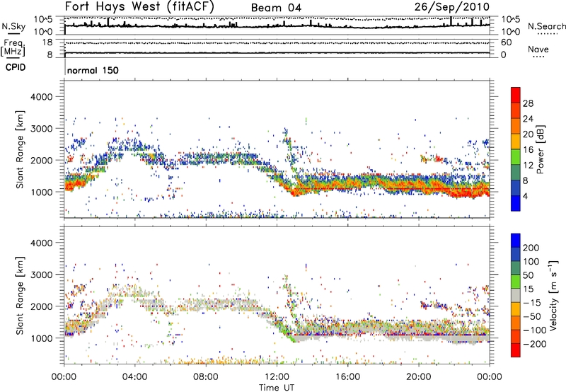
Task: Click the "-200" label on velocity colorbar
Action: (535, 344)
